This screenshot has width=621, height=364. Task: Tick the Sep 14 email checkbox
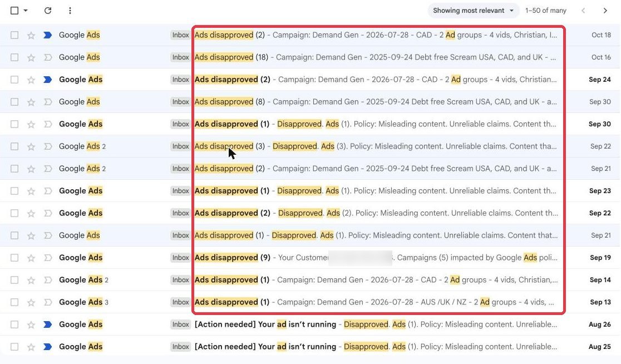14,280
